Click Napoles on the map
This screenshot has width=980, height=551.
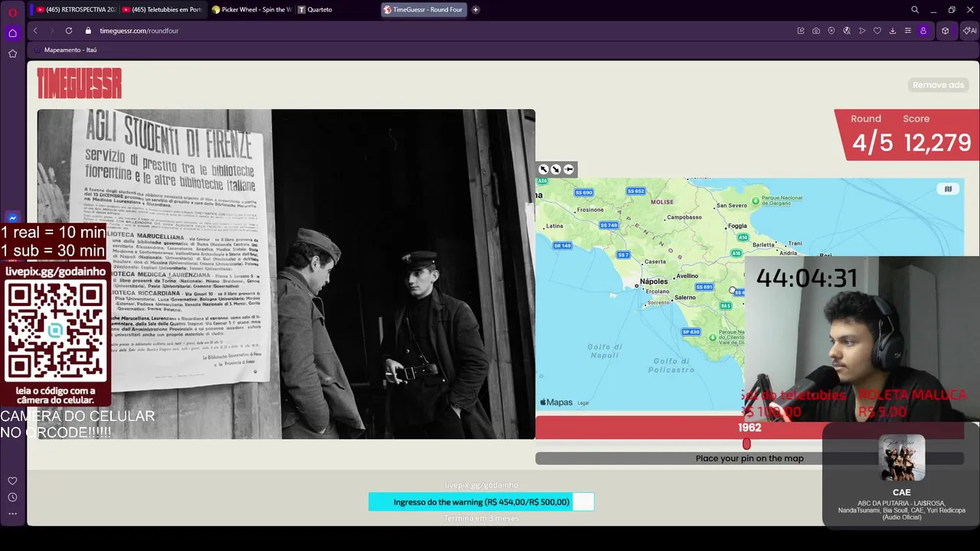pyautogui.click(x=654, y=282)
